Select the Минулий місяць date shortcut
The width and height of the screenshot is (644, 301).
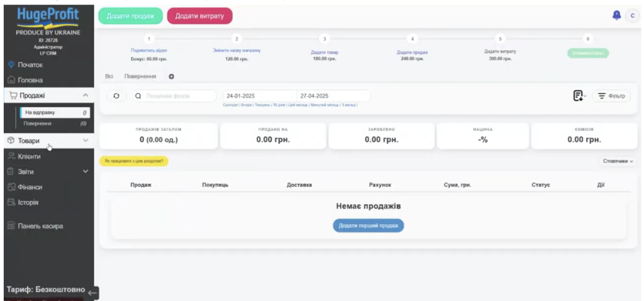click(x=325, y=105)
